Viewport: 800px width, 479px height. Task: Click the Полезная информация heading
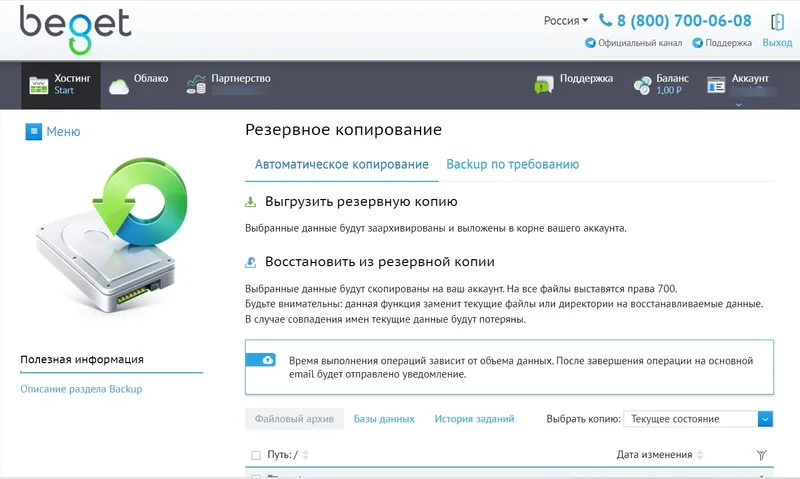point(82,359)
